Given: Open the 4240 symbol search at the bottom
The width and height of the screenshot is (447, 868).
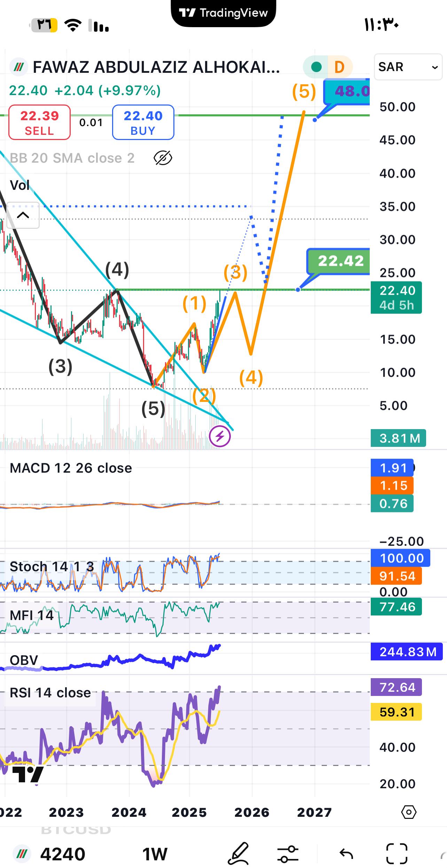Looking at the screenshot, I should [63, 854].
